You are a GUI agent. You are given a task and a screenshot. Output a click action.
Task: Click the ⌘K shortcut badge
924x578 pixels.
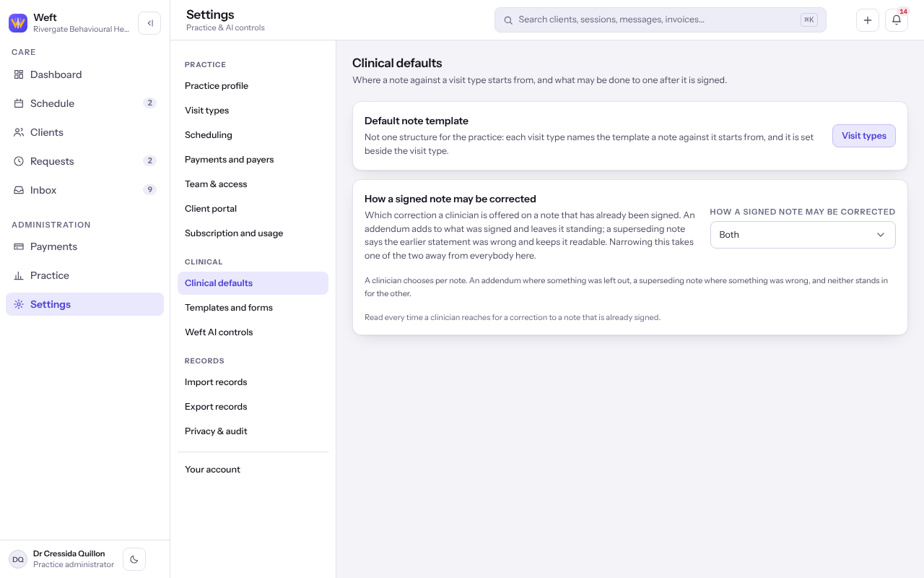coord(808,20)
